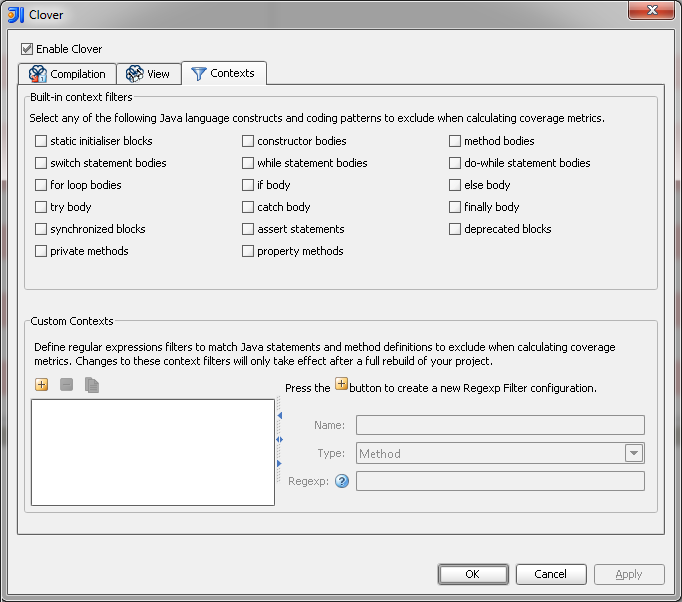Check the deprecated blocks option

click(455, 229)
